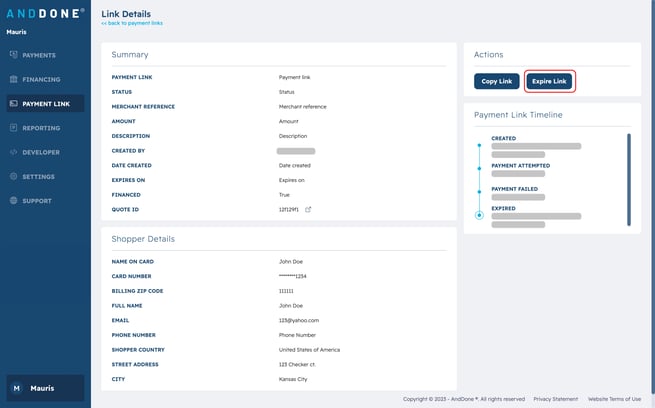Click the Settings gear icon
655x408 pixels.
pyautogui.click(x=13, y=176)
